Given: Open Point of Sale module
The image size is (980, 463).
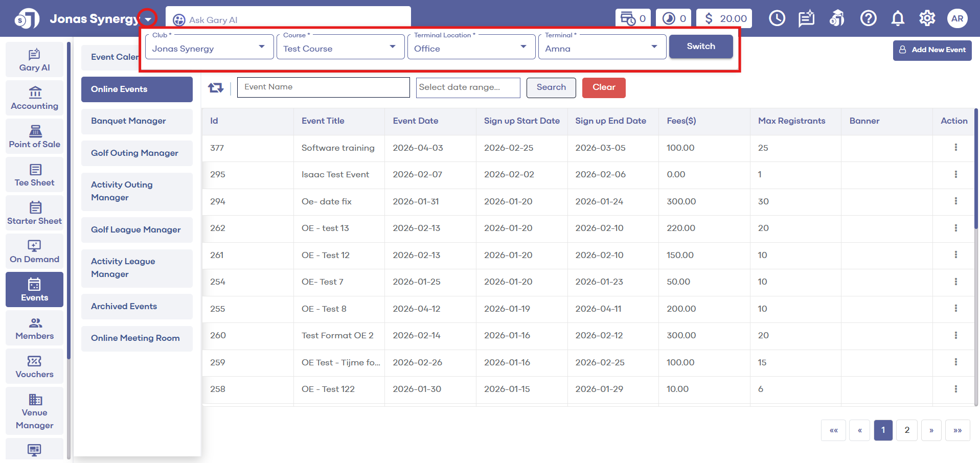Looking at the screenshot, I should (x=35, y=137).
